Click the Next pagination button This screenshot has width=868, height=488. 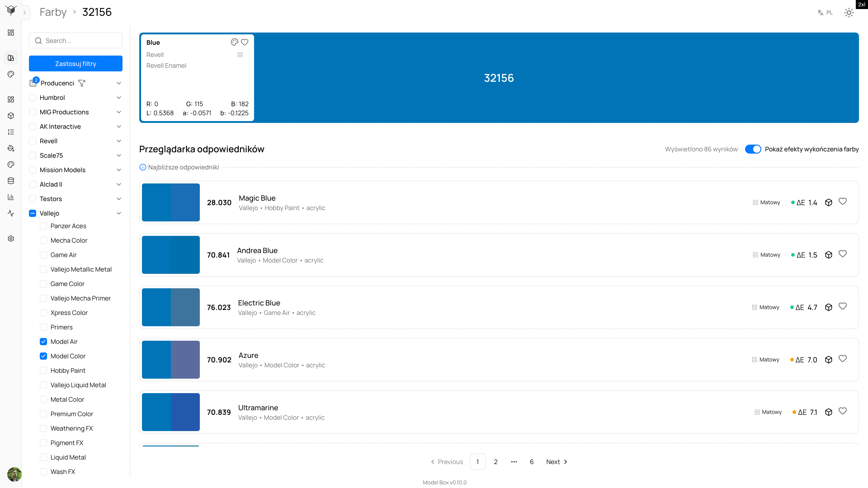click(556, 462)
